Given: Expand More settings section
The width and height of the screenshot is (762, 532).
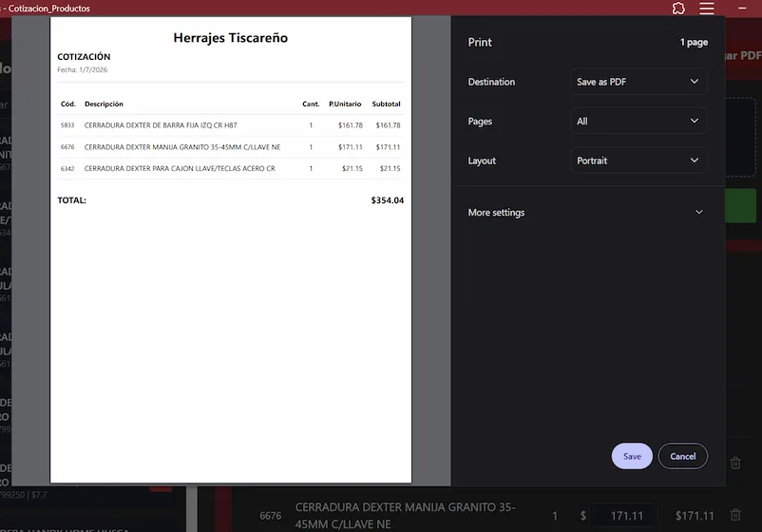Looking at the screenshot, I should pyautogui.click(x=585, y=212).
